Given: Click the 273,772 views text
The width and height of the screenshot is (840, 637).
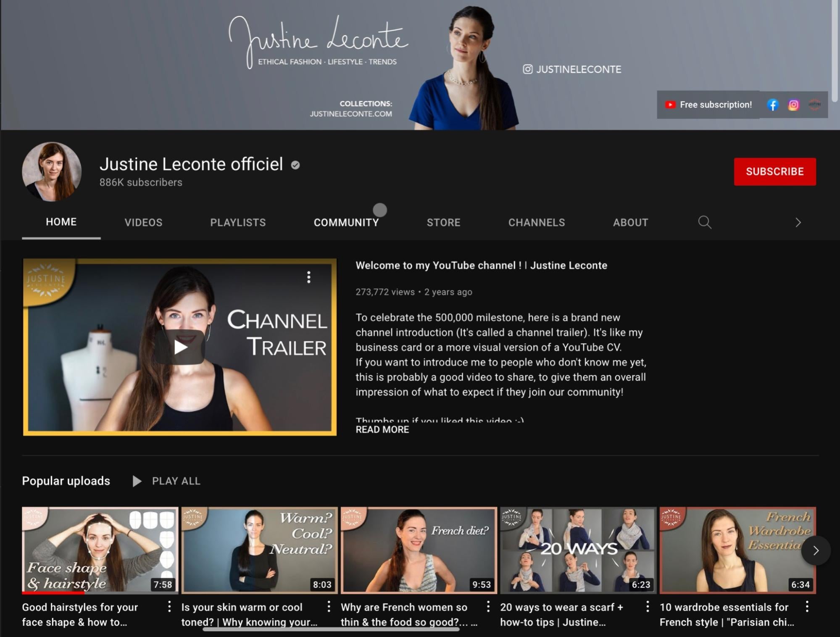Looking at the screenshot, I should click(x=385, y=292).
